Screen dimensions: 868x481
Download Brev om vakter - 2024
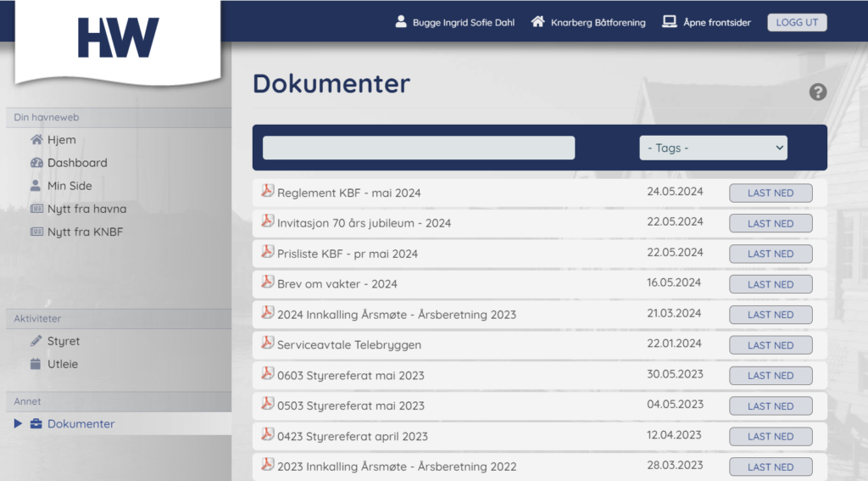click(771, 284)
